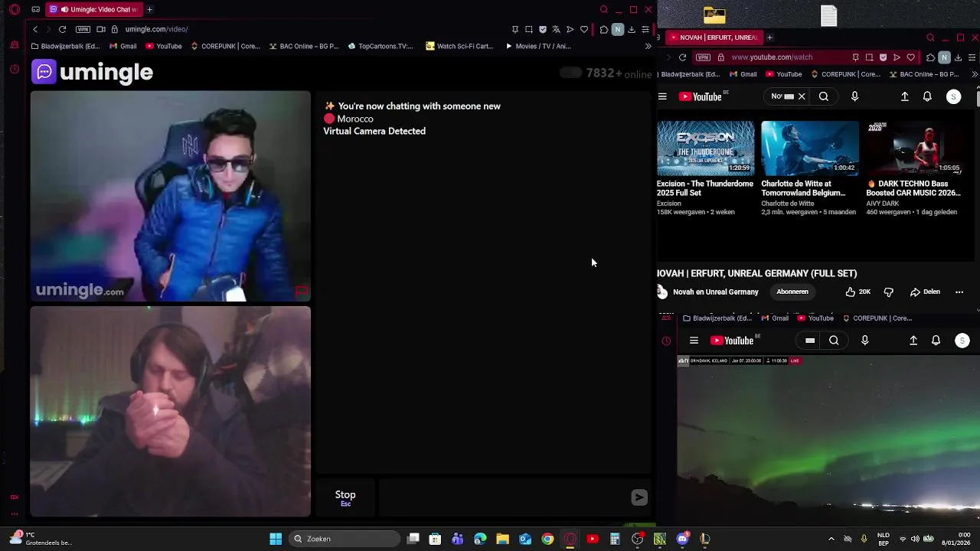Screen dimensions: 980x551
Task: Open Google Chrome from taskbar
Action: point(547,539)
